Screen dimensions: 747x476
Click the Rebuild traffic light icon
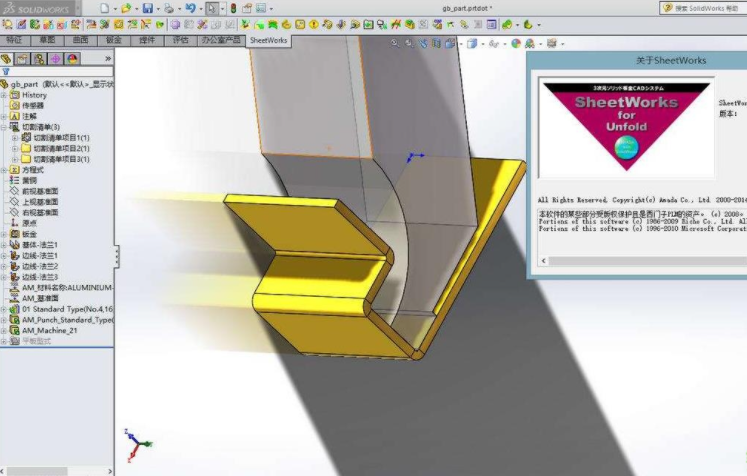[x=233, y=8]
